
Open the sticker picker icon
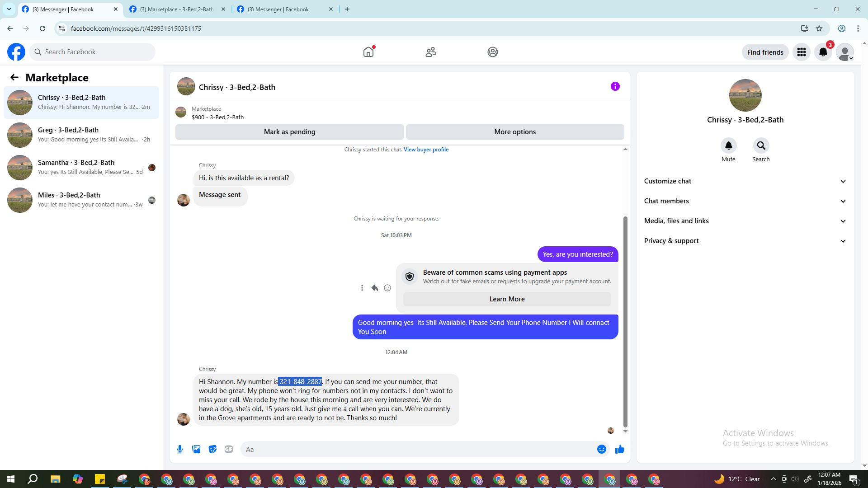click(x=212, y=449)
